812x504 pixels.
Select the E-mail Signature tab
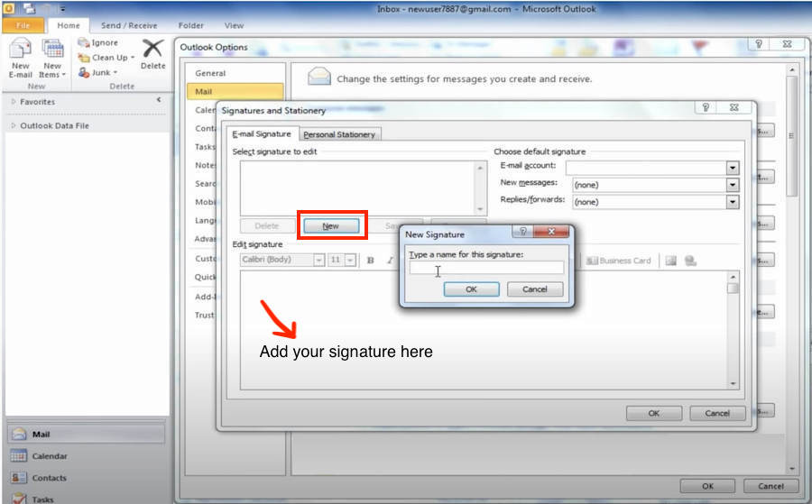point(262,133)
